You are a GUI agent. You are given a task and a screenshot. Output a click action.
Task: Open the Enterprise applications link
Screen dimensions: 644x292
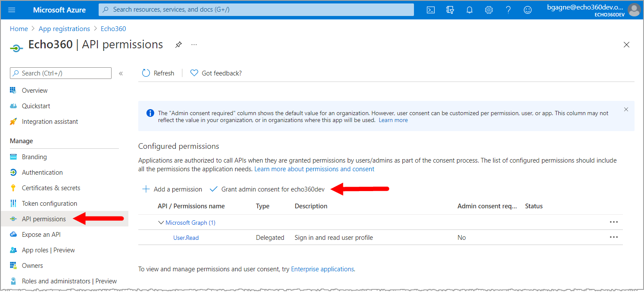pyautogui.click(x=323, y=269)
